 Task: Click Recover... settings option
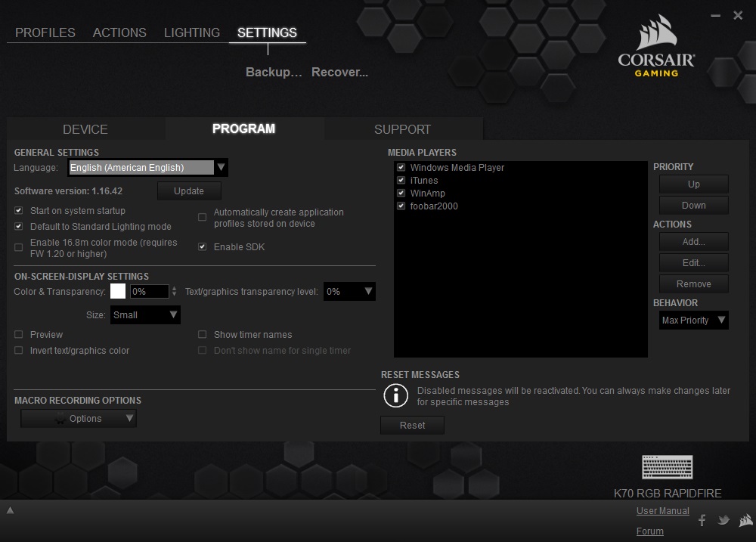pos(340,72)
